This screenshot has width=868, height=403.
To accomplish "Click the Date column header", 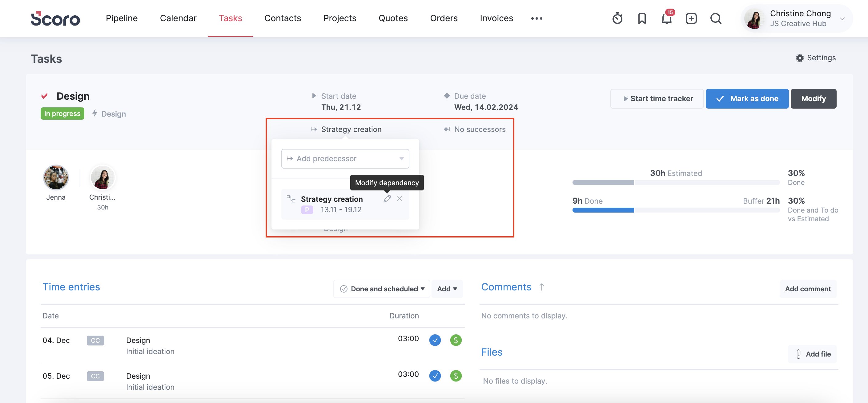I will [50, 316].
